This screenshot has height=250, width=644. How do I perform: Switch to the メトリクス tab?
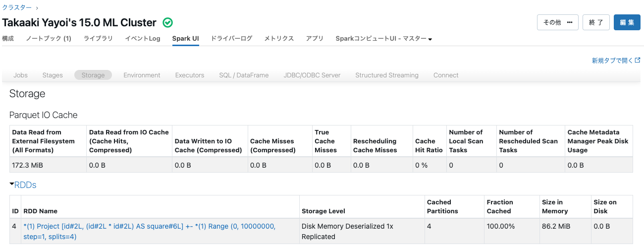279,38
